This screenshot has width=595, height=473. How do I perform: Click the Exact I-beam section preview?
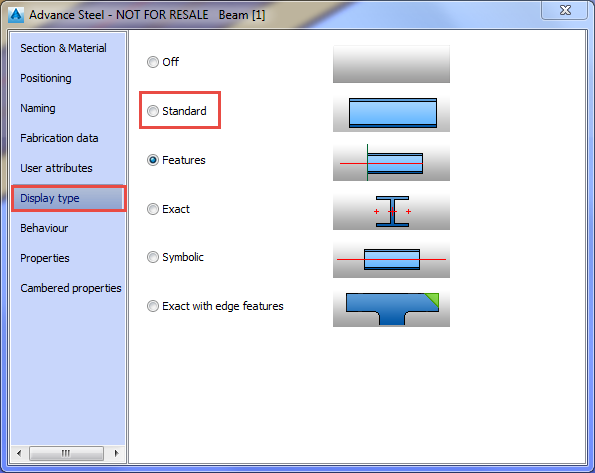tap(391, 211)
